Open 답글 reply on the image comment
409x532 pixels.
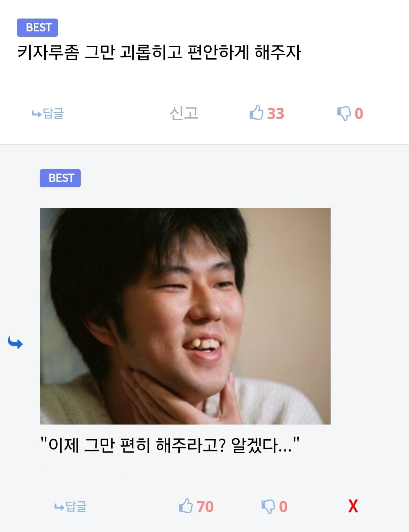70,506
